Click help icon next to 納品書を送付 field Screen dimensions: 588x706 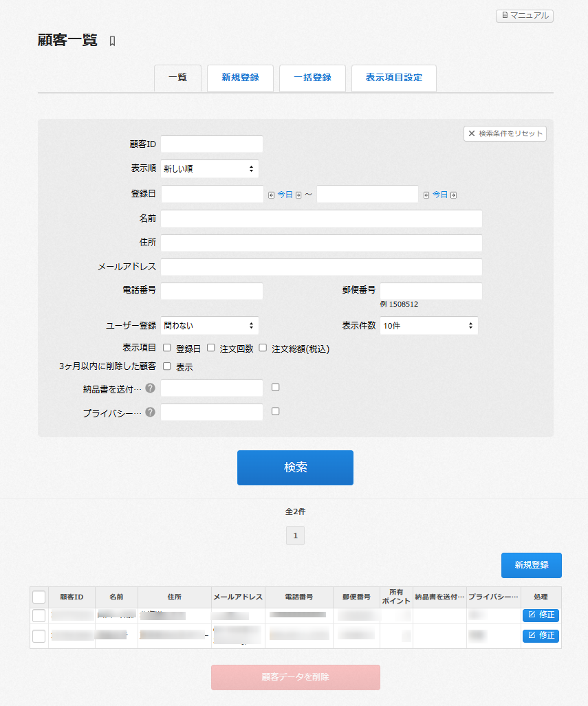150,388
